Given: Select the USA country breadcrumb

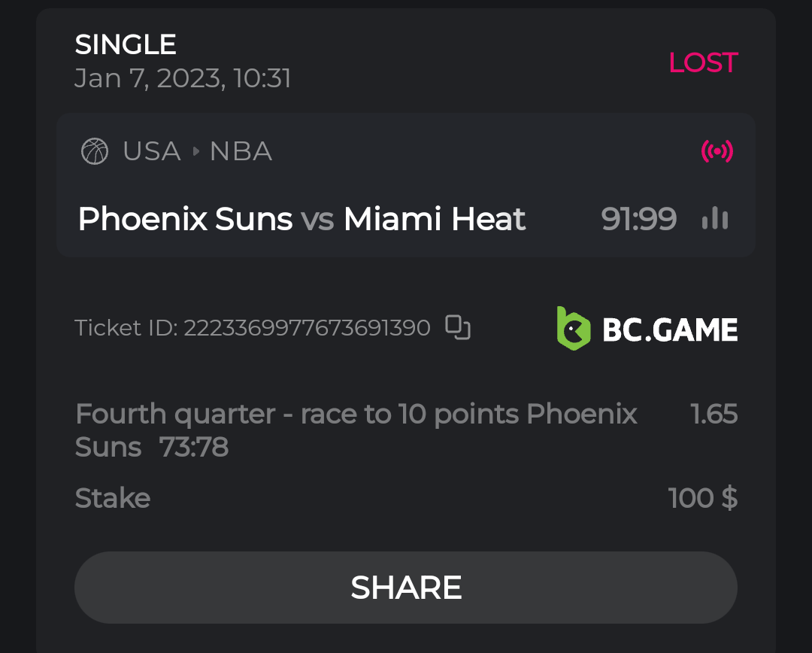Looking at the screenshot, I should pyautogui.click(x=152, y=151).
